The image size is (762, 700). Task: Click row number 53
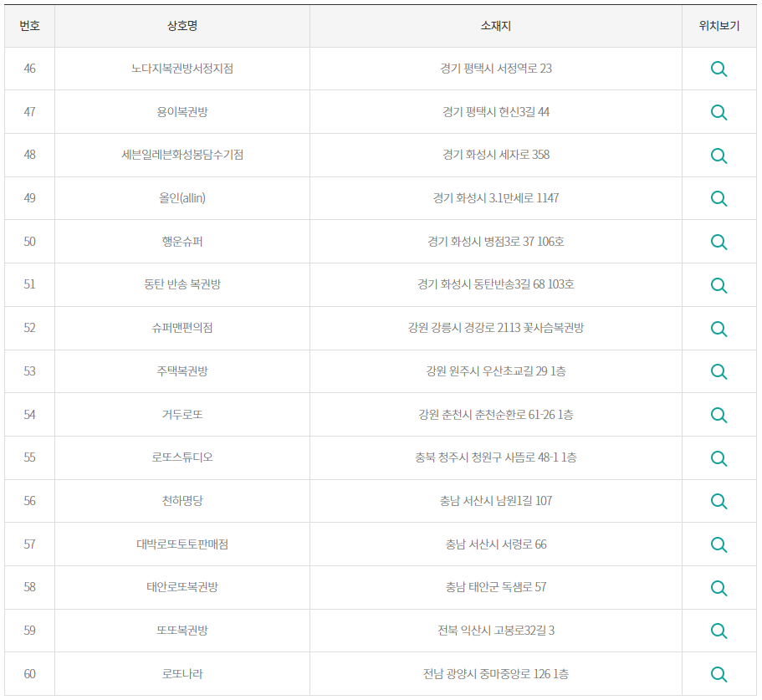(29, 371)
